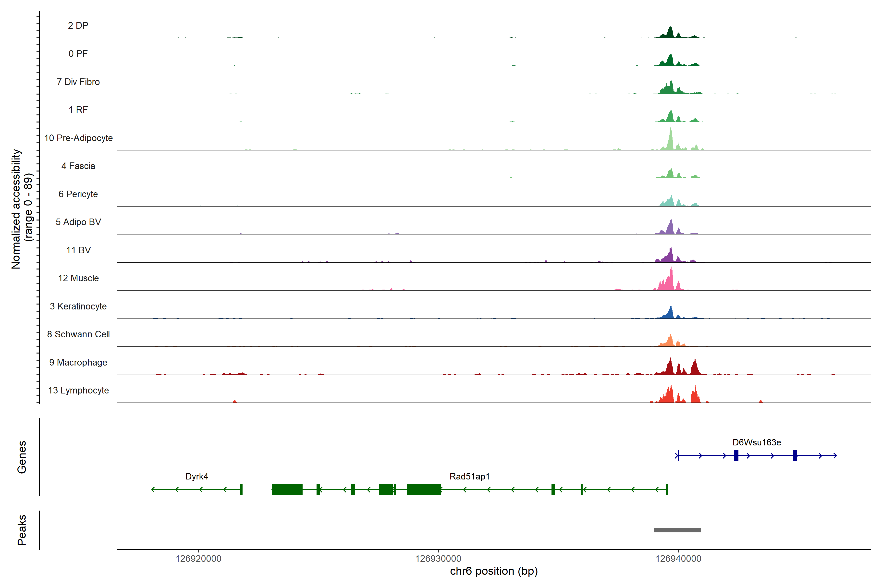
Task: Click the Genes track label
Action: point(22,457)
